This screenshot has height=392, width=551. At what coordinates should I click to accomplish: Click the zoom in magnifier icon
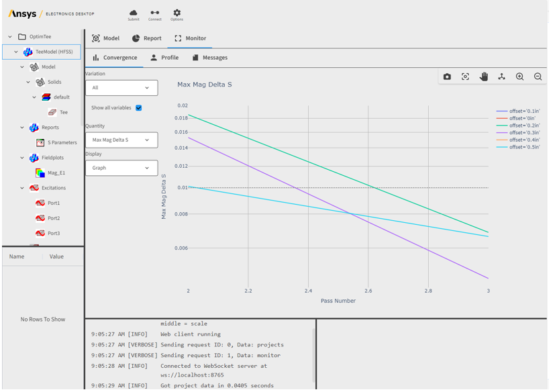coord(519,77)
